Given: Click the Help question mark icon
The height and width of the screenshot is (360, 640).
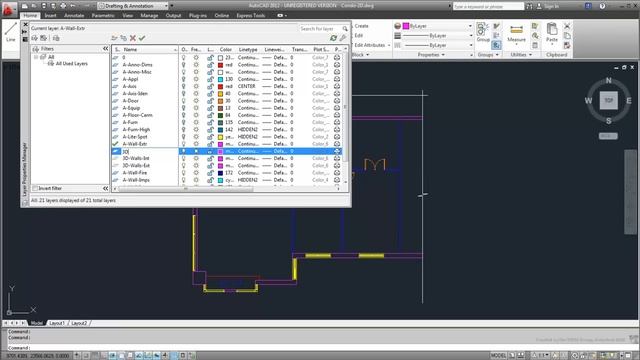Looking at the screenshot, I should tap(602, 6).
